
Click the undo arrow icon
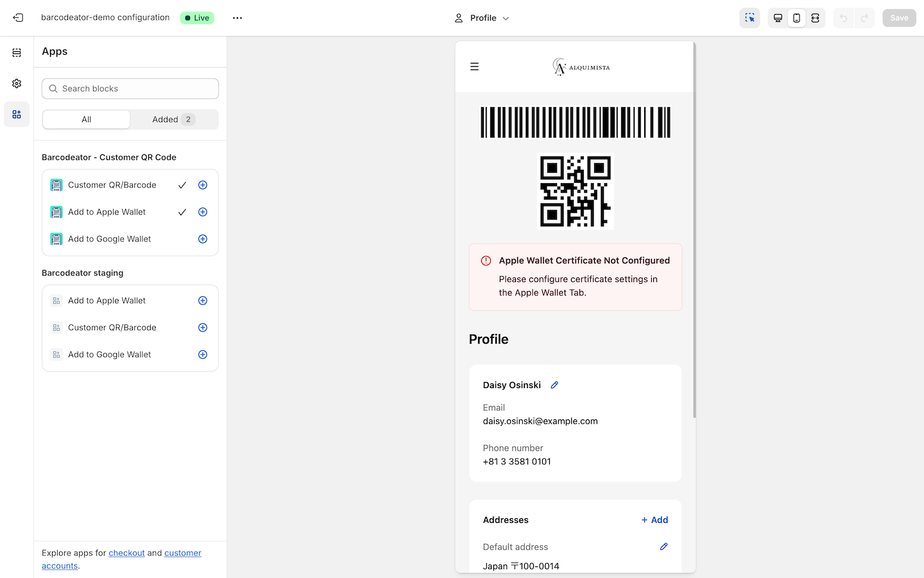point(843,17)
